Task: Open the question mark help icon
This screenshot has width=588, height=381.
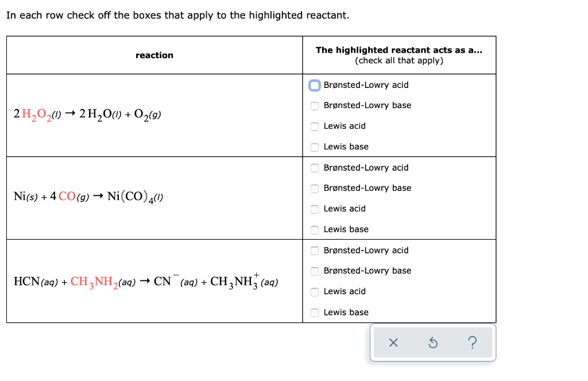Action: [472, 342]
